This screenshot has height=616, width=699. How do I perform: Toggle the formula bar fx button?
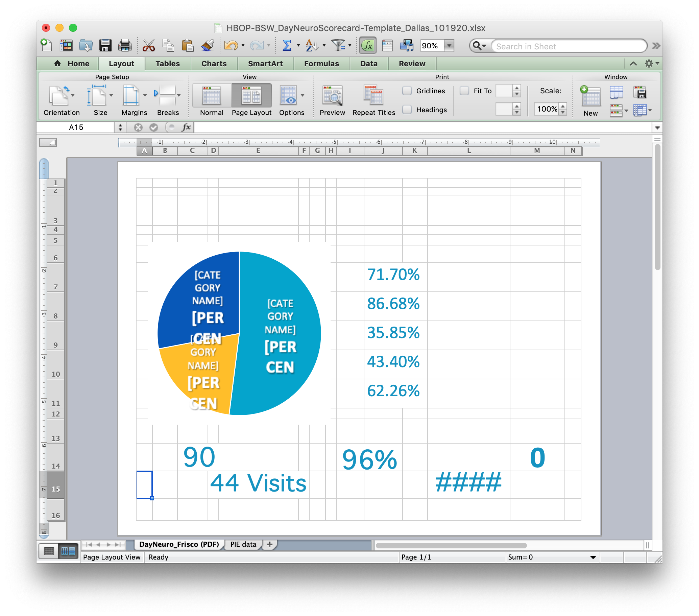tap(368, 46)
